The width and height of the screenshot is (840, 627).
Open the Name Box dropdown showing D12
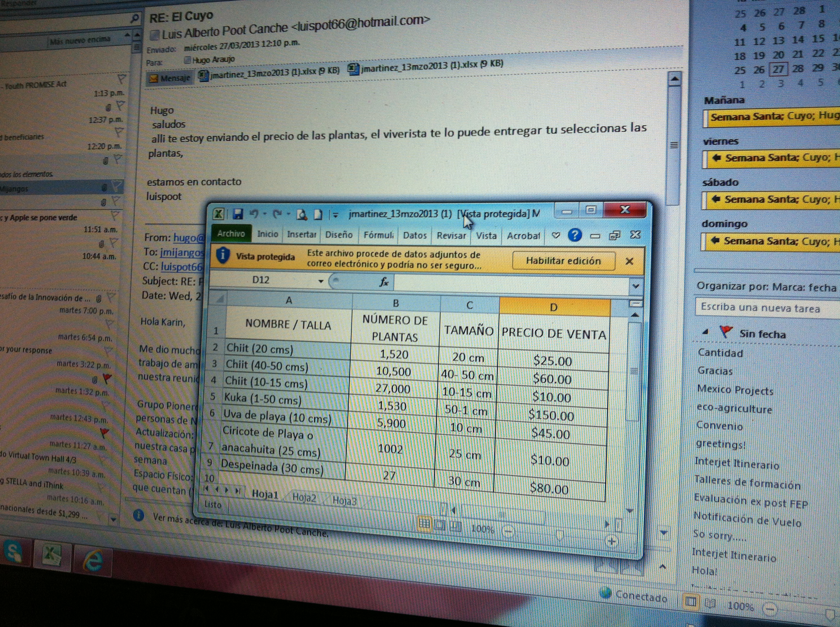pos(321,281)
